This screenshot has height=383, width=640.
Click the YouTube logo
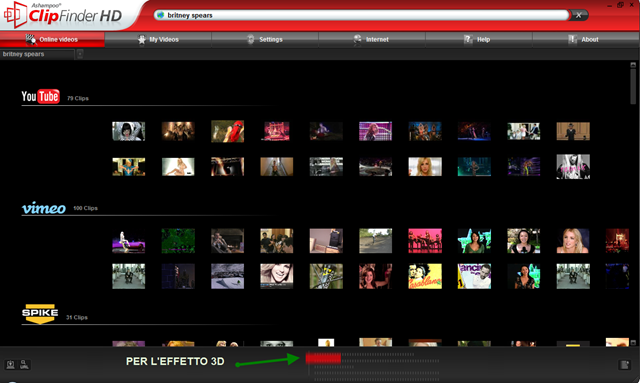click(x=40, y=96)
